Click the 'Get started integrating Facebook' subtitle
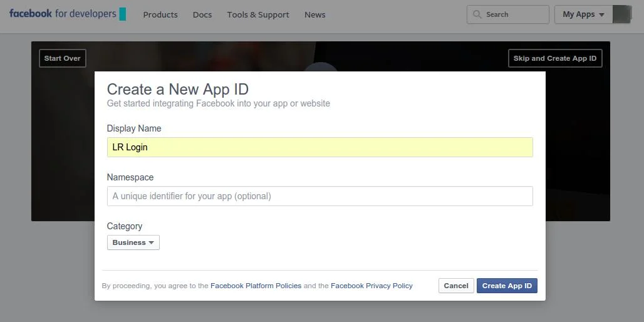644x322 pixels. pyautogui.click(x=218, y=103)
